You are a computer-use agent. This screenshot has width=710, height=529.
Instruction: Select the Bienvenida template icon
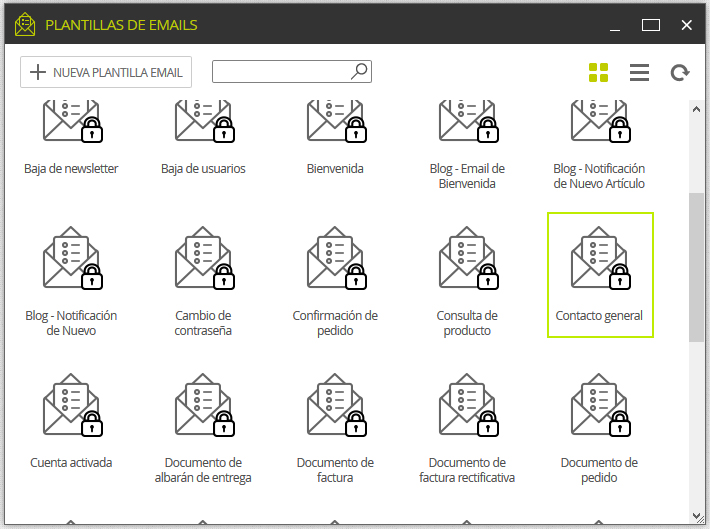(335, 121)
